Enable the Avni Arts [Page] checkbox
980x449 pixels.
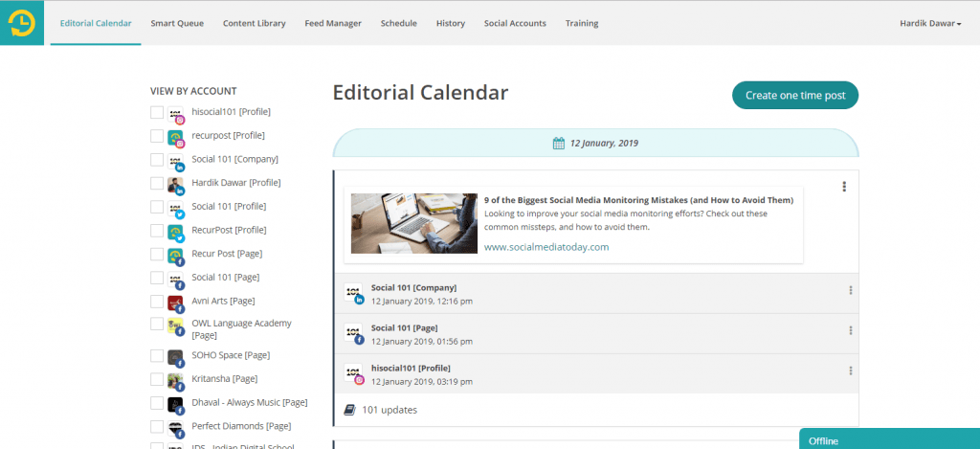(x=157, y=302)
